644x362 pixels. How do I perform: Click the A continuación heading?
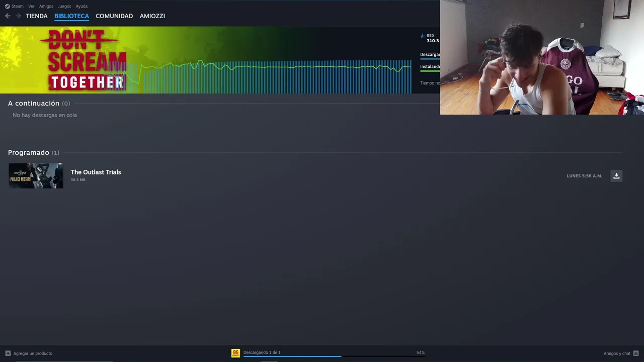[34, 103]
